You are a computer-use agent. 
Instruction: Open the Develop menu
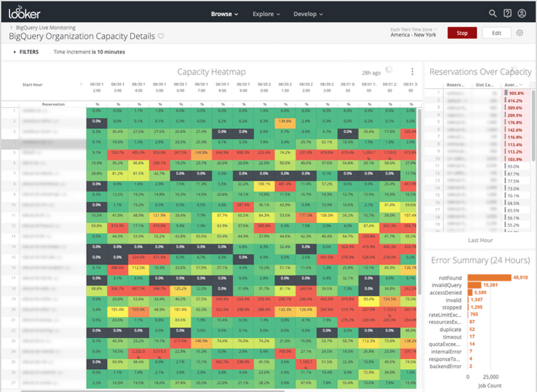pos(308,14)
